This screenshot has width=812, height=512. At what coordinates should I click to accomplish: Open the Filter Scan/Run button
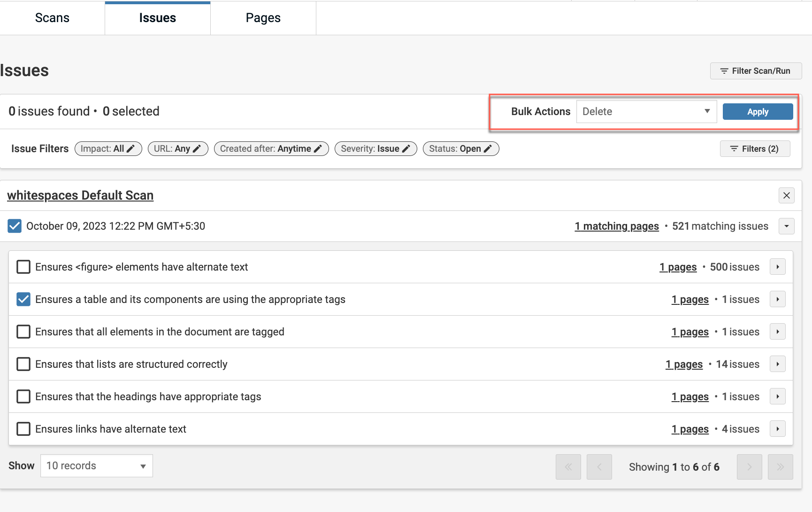click(756, 71)
